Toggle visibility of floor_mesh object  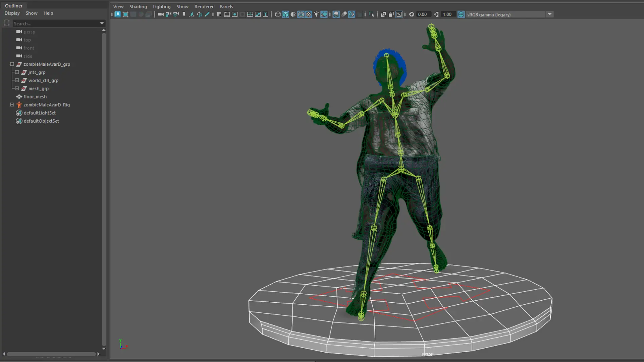tap(18, 96)
